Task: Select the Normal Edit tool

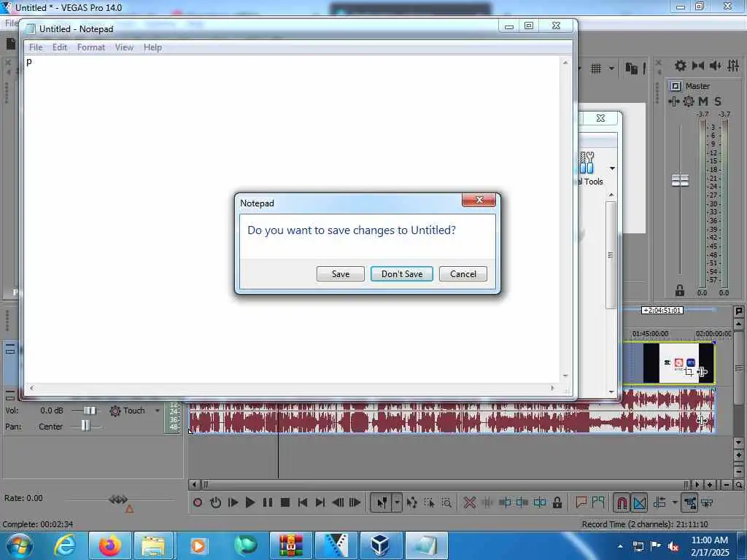Action: point(382,502)
